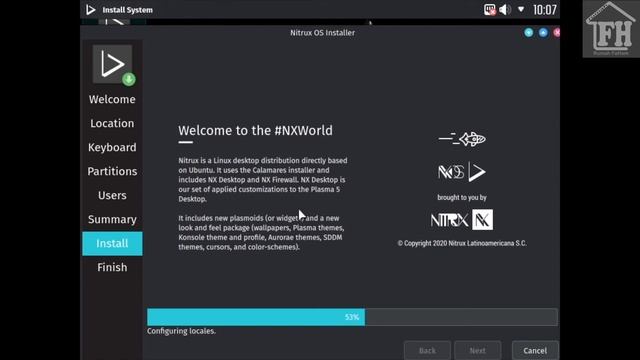Select the Users step

(112, 196)
